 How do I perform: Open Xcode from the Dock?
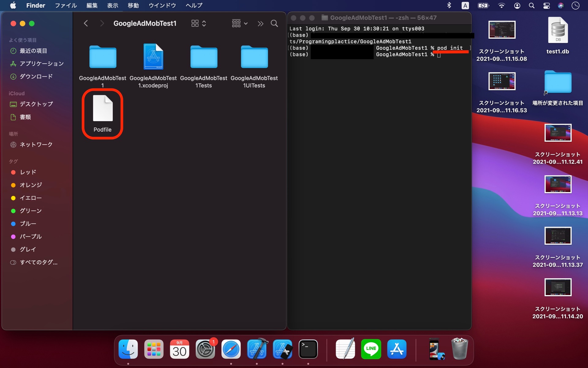(257, 349)
